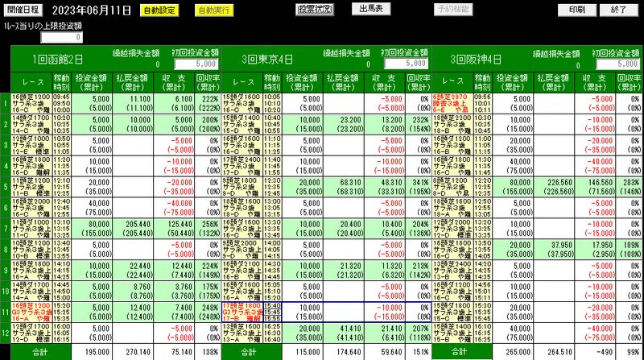Click Hanshin race 12 operation times 16:10 cell

tap(482, 333)
